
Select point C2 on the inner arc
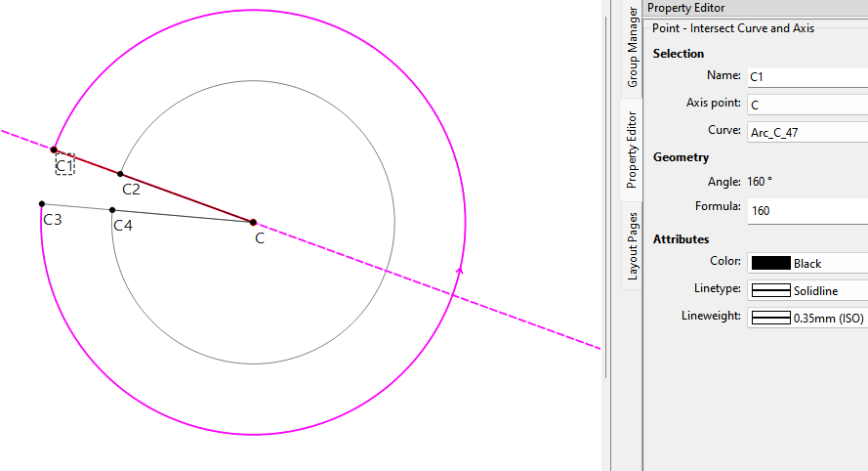(120, 174)
